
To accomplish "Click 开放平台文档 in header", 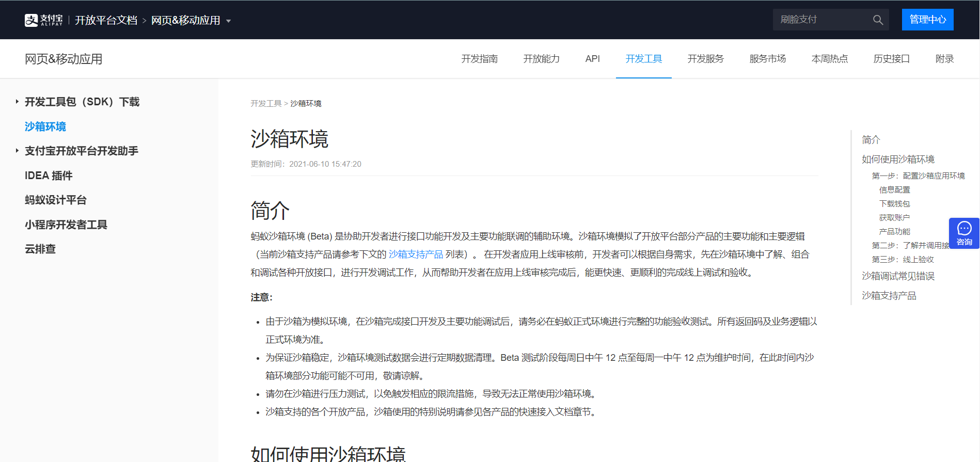I will (106, 20).
